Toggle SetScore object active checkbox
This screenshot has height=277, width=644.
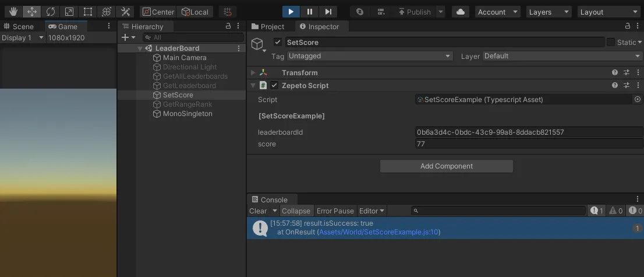tap(278, 42)
